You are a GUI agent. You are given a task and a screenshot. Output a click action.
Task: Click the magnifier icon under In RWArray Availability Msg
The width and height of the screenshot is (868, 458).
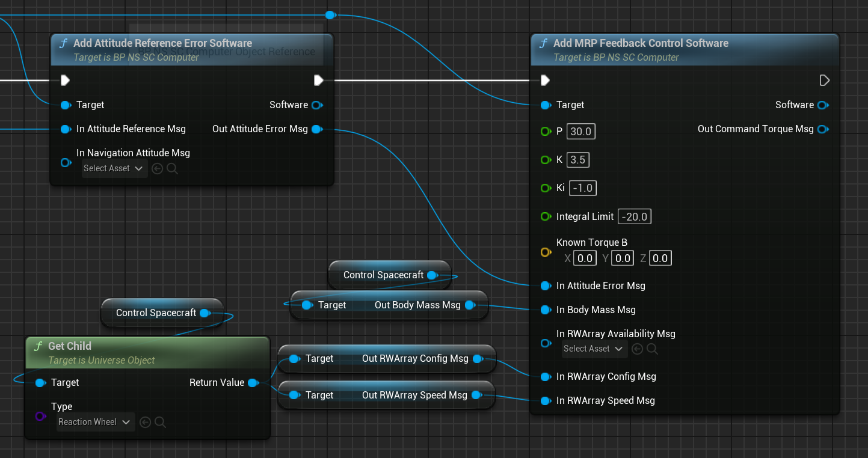652,349
